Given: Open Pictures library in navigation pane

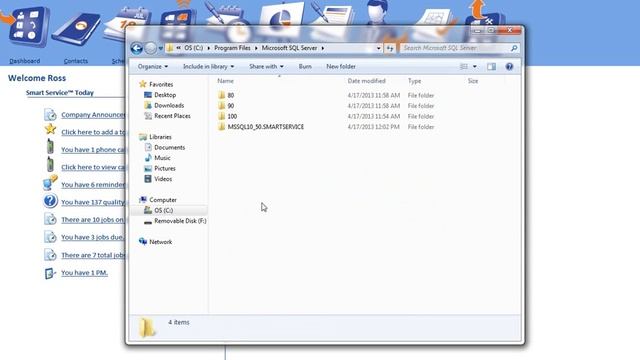Looking at the screenshot, I should 165,168.
